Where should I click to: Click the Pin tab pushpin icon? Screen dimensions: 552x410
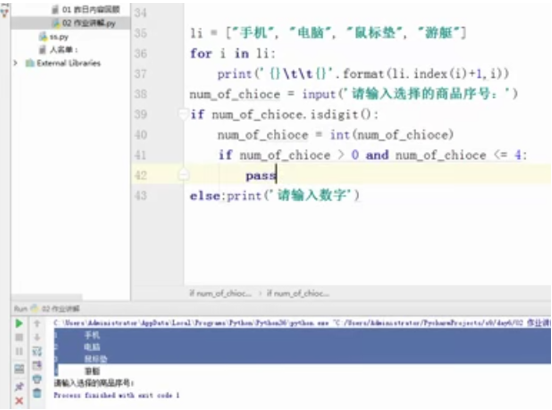[19, 386]
